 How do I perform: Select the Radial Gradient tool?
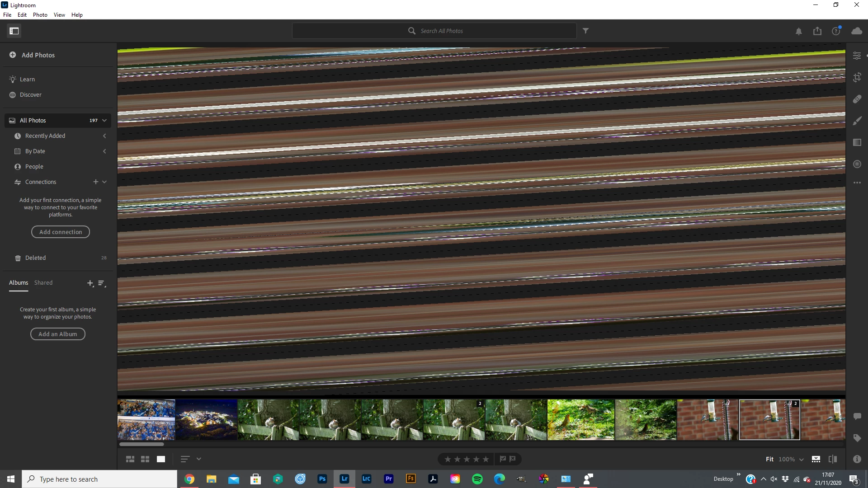857,164
